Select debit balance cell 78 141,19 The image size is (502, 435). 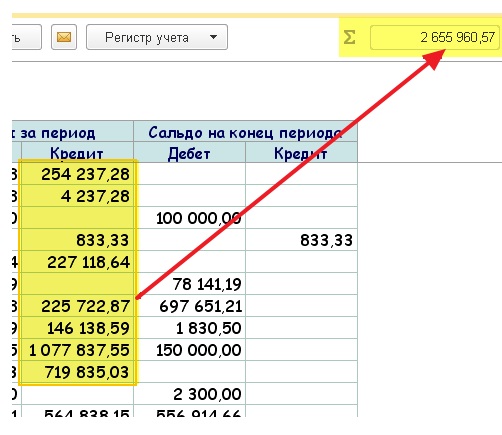click(189, 284)
